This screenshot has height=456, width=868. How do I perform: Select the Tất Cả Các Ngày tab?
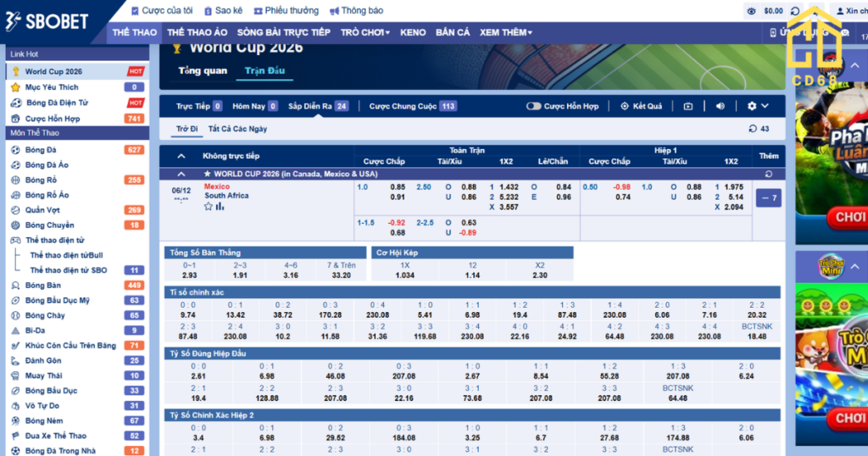pos(237,129)
